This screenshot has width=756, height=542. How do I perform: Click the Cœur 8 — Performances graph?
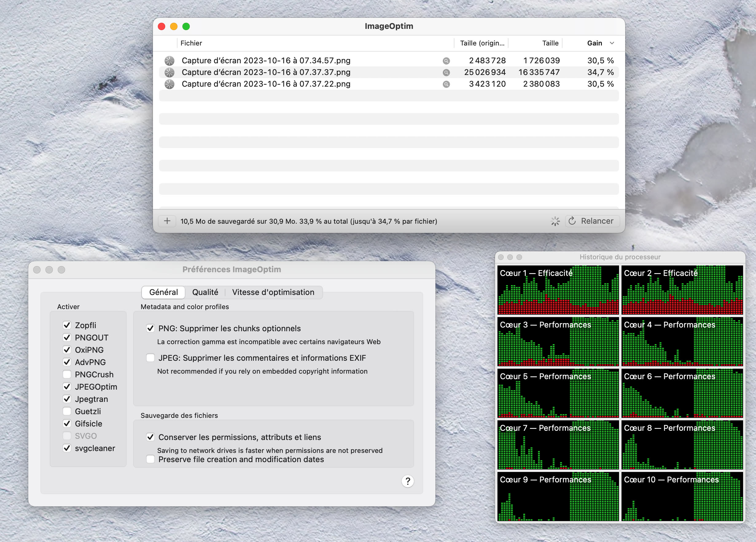[682, 445]
